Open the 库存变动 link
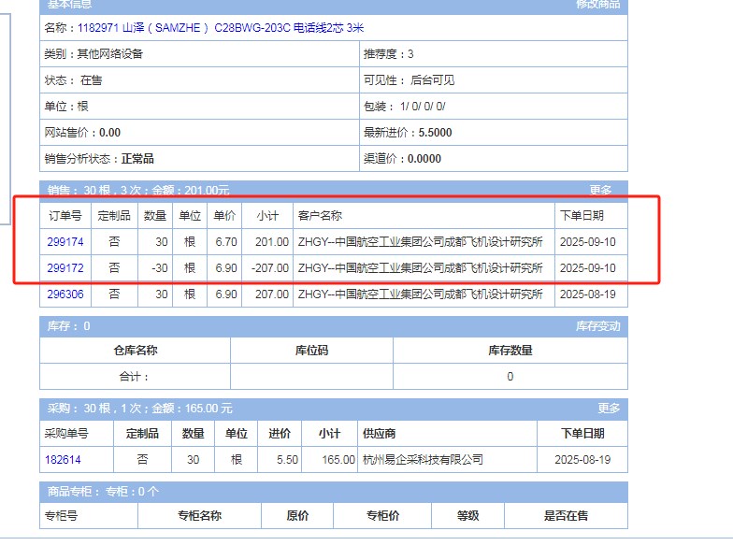Screen dimensions: 733x560 [597, 326]
